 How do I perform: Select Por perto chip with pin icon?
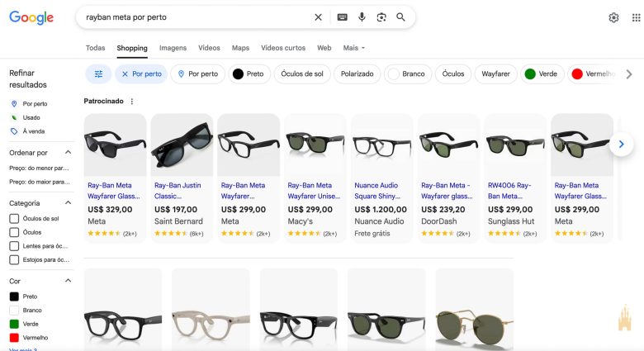tap(198, 74)
